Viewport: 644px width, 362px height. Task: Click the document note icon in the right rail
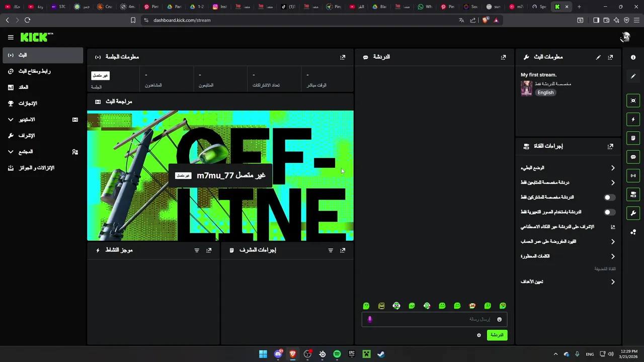633,138
